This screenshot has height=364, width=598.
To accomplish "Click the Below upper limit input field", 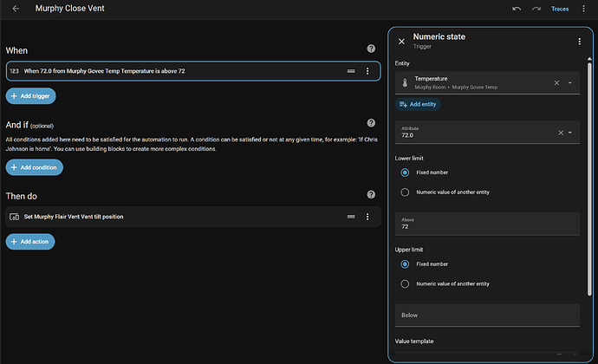I will 487,315.
